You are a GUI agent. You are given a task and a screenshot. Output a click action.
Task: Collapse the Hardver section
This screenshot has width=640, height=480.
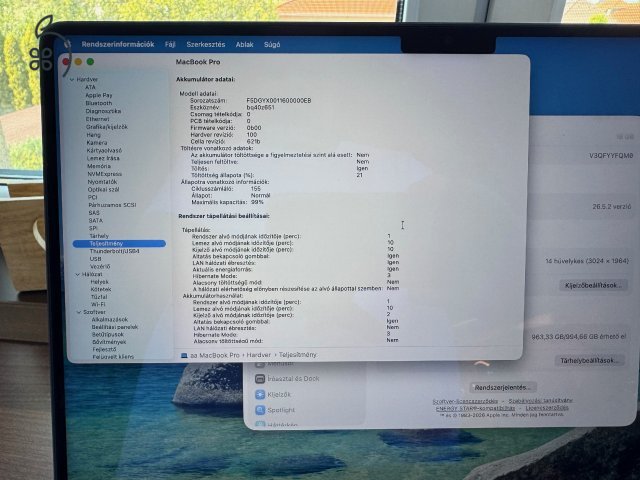pos(72,80)
